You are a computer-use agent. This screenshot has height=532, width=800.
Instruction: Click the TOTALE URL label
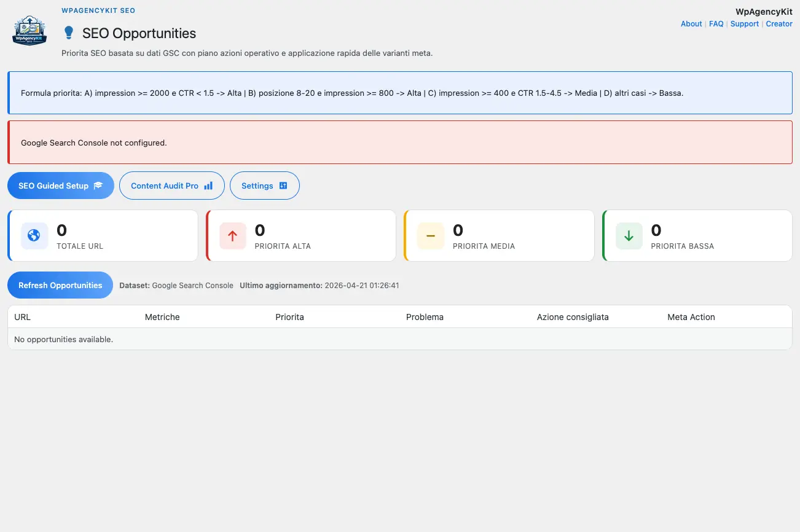pyautogui.click(x=80, y=246)
